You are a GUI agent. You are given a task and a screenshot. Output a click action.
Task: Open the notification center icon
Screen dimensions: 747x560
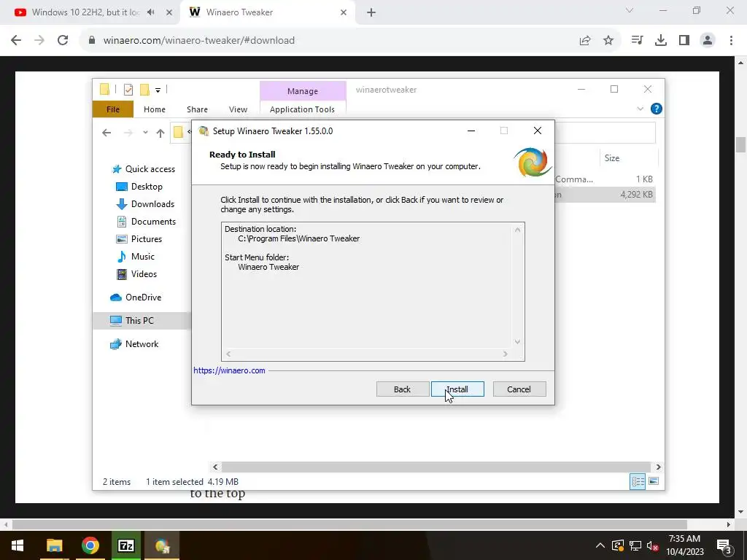pyautogui.click(x=724, y=546)
